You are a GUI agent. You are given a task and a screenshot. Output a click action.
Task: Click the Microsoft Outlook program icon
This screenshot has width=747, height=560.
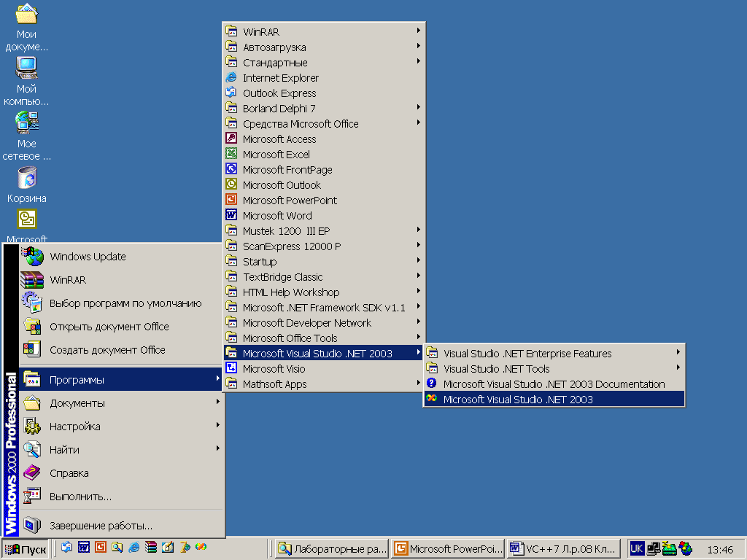(231, 184)
